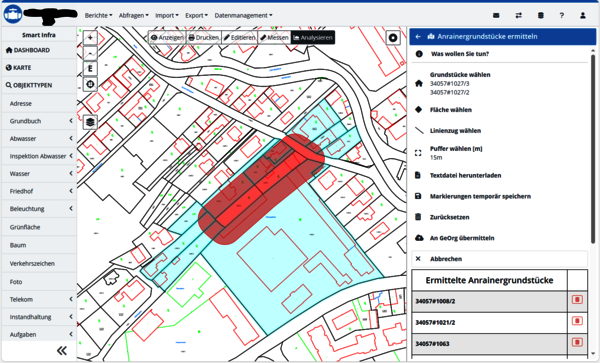Open the Berichte dropdown menu
The image size is (600, 363).
(99, 15)
